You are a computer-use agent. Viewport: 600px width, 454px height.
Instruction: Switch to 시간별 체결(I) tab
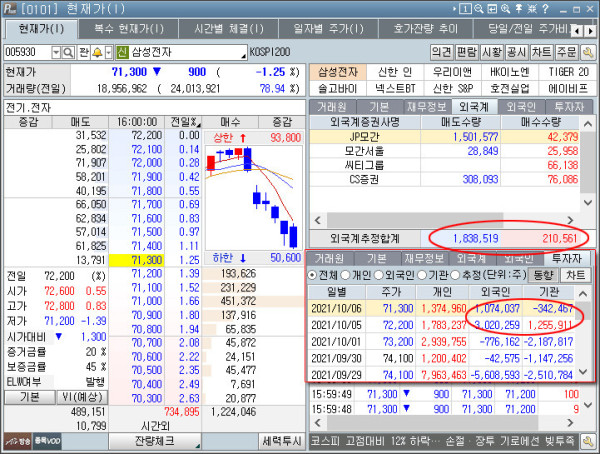coord(229,29)
